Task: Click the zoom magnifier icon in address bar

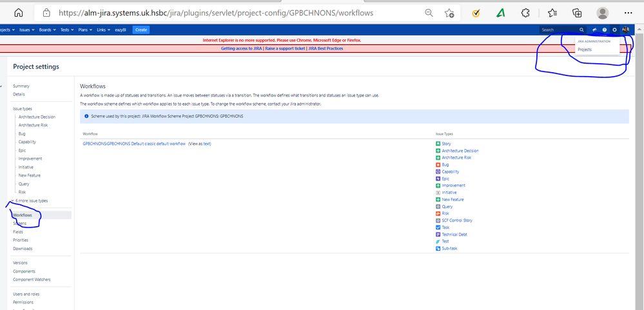Action: pos(429,13)
